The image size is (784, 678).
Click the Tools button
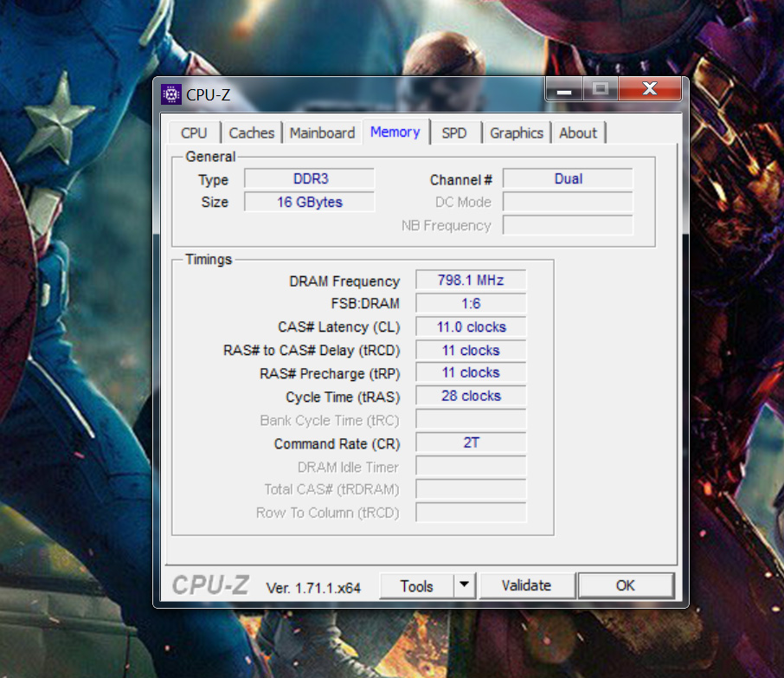[416, 586]
